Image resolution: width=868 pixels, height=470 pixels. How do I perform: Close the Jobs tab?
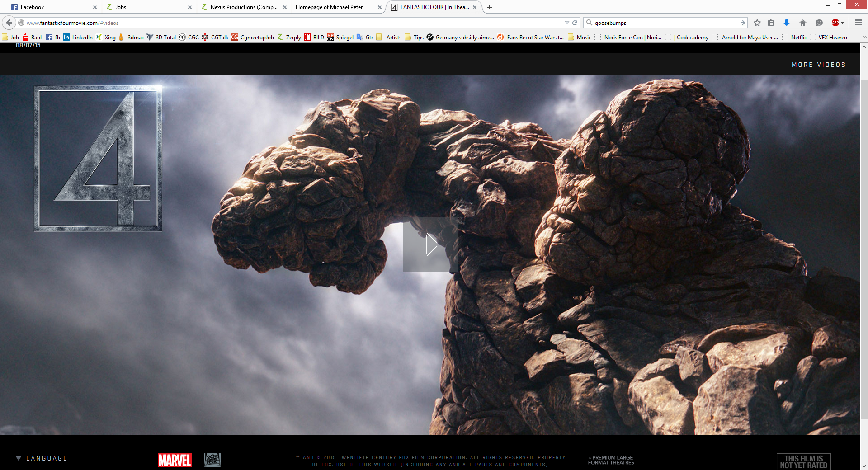(190, 7)
